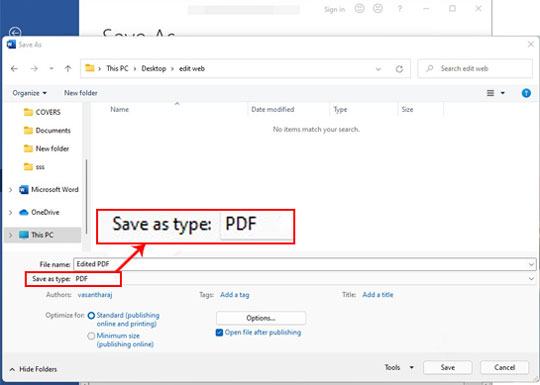This screenshot has width=540, height=385.
Task: Open the File name dropdown arrow
Action: coord(531,264)
